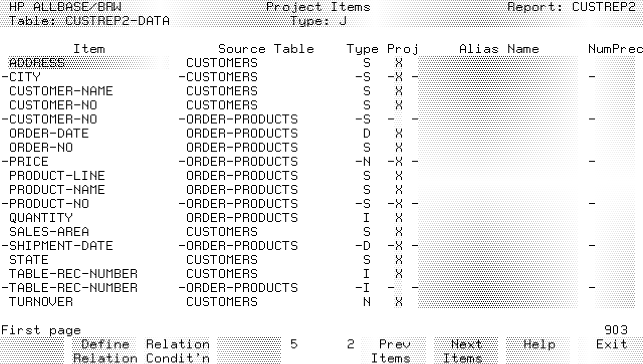Toggle the Proj mark for ADDRESS

[398, 63]
